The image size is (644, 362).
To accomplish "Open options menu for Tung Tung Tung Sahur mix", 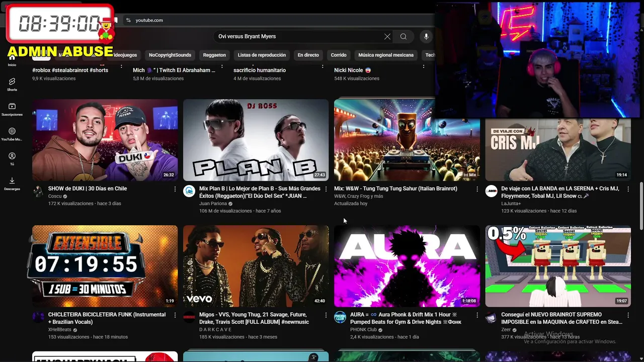I will pos(477,189).
